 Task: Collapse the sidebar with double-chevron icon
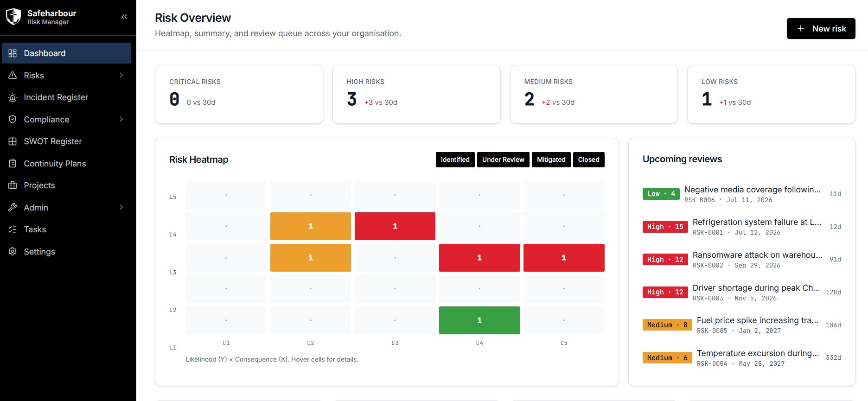click(124, 17)
